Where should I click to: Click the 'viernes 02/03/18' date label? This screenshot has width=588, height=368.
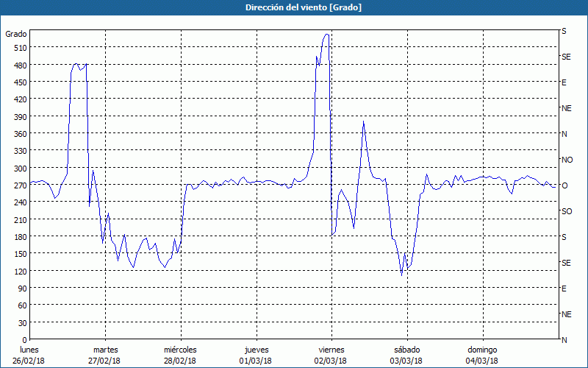pos(331,355)
